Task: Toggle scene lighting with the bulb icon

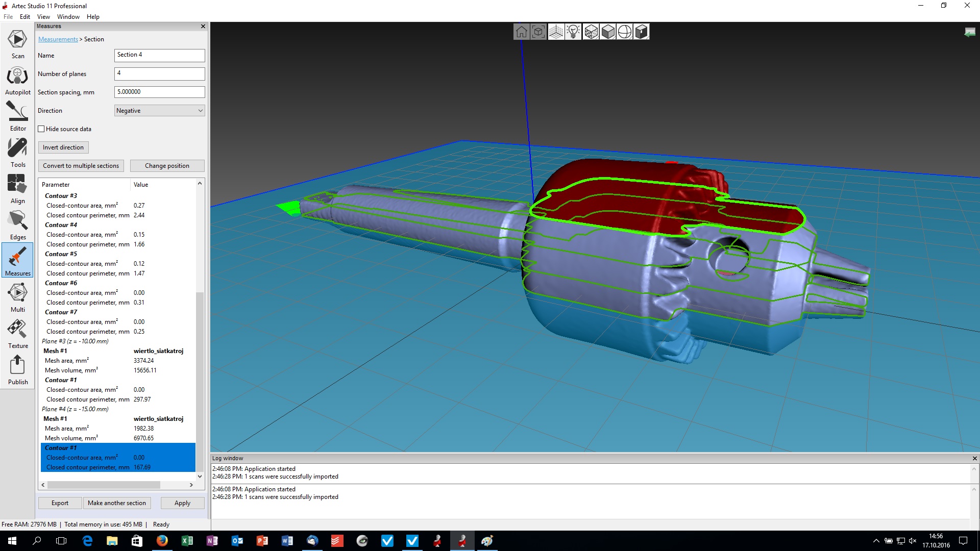Action: [573, 31]
